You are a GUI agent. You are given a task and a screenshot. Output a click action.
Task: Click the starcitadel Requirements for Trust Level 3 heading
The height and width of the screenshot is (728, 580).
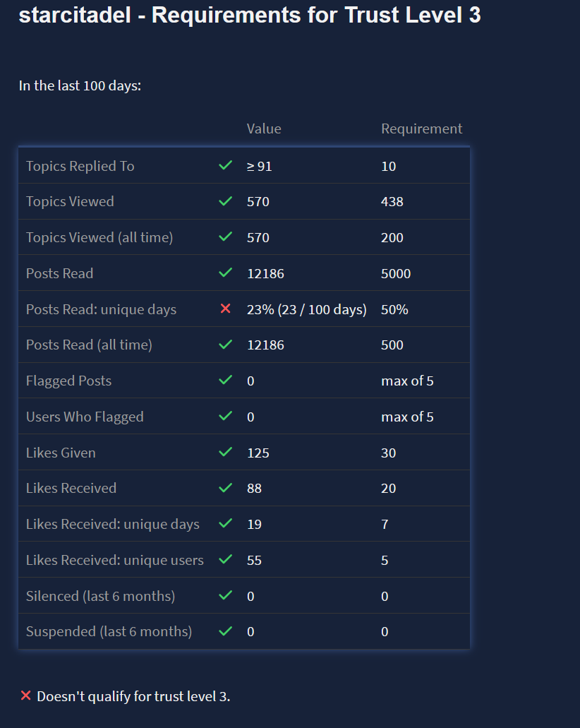click(x=250, y=16)
